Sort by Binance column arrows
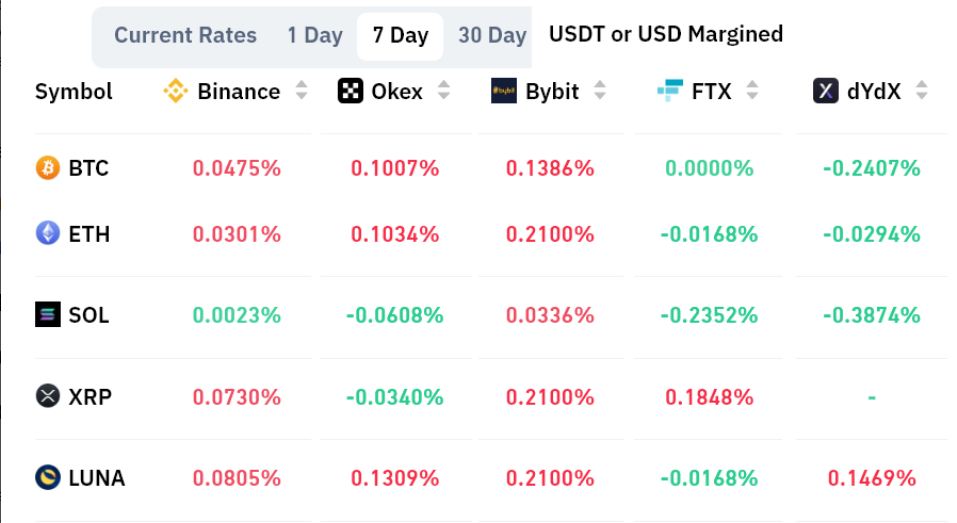The image size is (957, 523). click(301, 92)
